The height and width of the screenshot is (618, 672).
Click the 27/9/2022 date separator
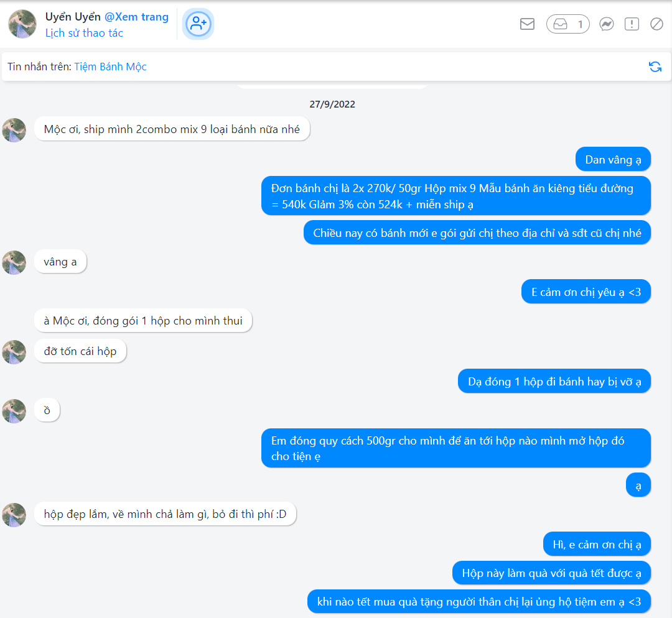tap(332, 104)
